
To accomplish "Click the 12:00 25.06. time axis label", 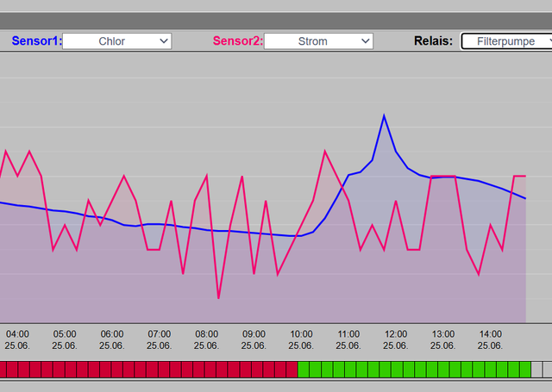I will tap(396, 339).
